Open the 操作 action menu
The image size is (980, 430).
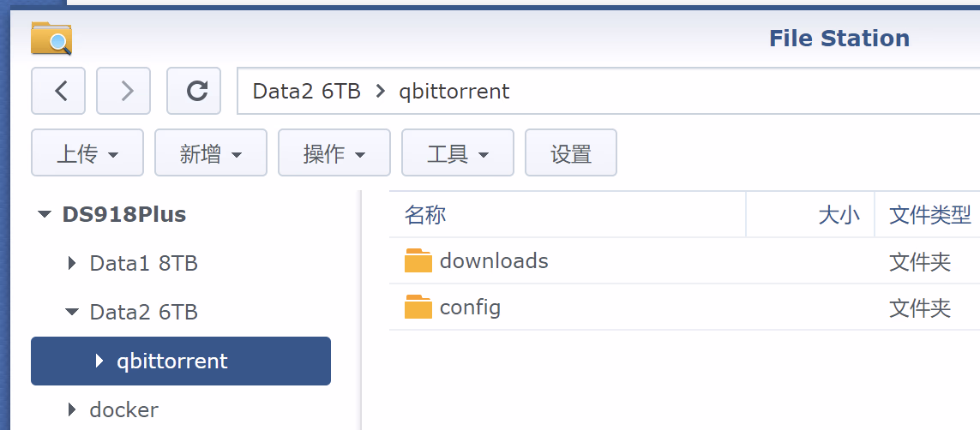pyautogui.click(x=334, y=154)
